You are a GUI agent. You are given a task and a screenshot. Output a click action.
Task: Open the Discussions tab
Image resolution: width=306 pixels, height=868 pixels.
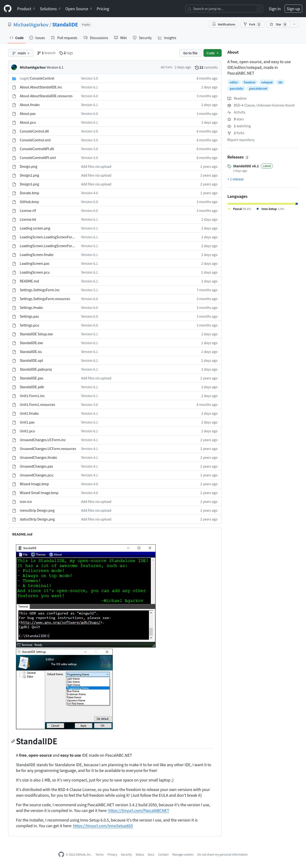pyautogui.click(x=96, y=38)
